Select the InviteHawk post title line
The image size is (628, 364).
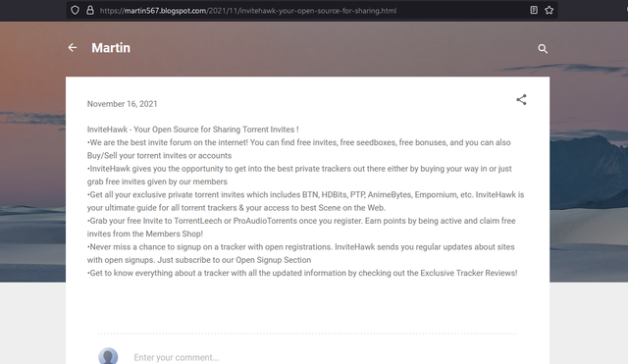tap(192, 130)
